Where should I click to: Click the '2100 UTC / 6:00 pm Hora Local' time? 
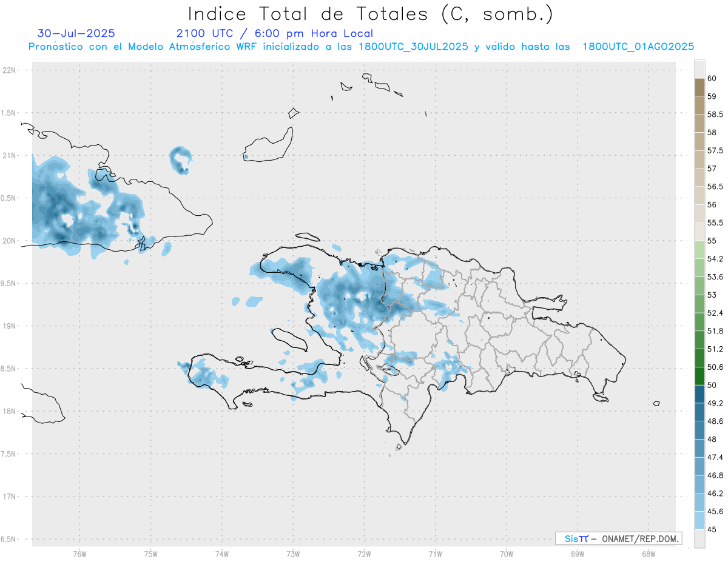pyautogui.click(x=275, y=33)
